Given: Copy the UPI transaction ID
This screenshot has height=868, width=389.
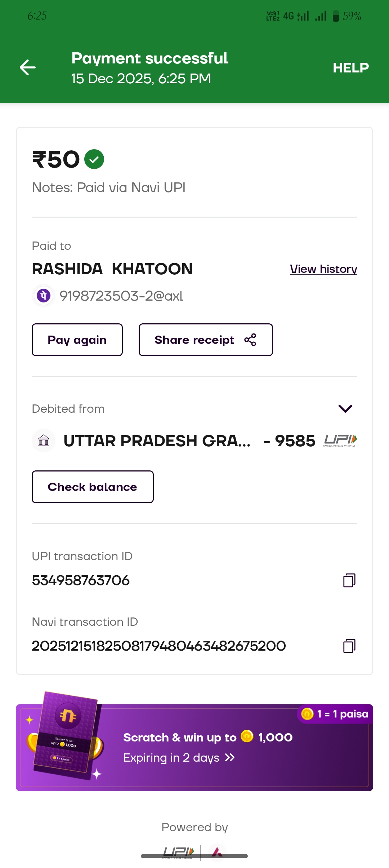Looking at the screenshot, I should (x=349, y=580).
